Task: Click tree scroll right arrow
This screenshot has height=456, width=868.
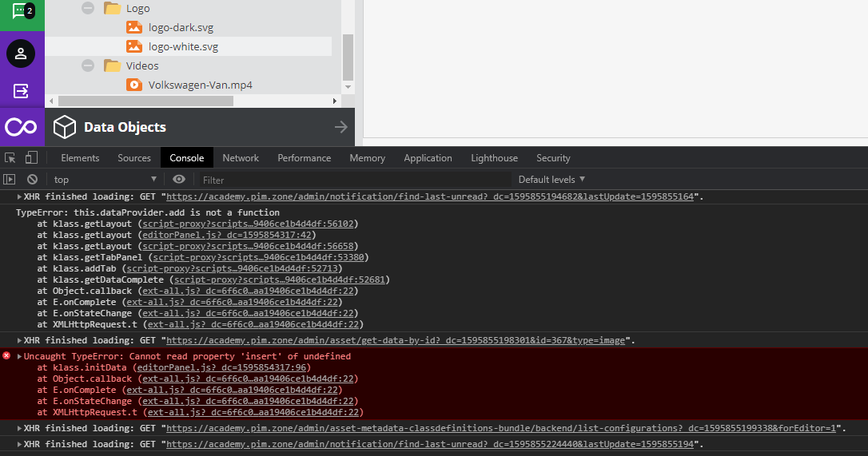Action: pos(334,101)
